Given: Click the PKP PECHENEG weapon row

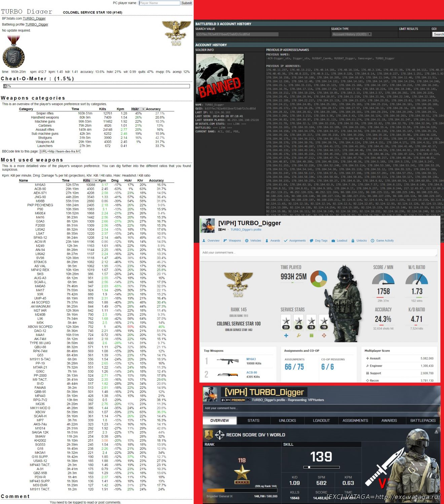Looking at the screenshot, I should pyautogui.click(x=97, y=205).
